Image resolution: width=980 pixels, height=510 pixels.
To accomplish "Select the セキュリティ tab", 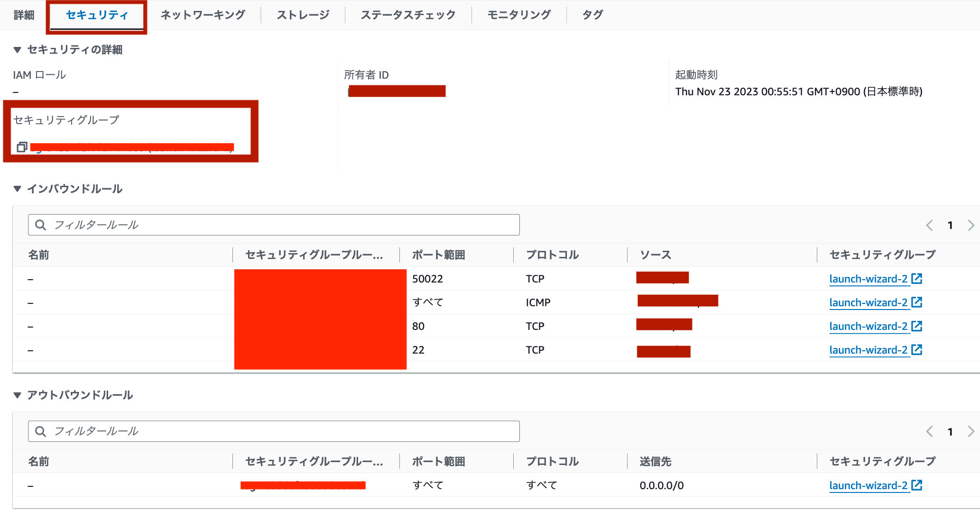I will pos(97,15).
